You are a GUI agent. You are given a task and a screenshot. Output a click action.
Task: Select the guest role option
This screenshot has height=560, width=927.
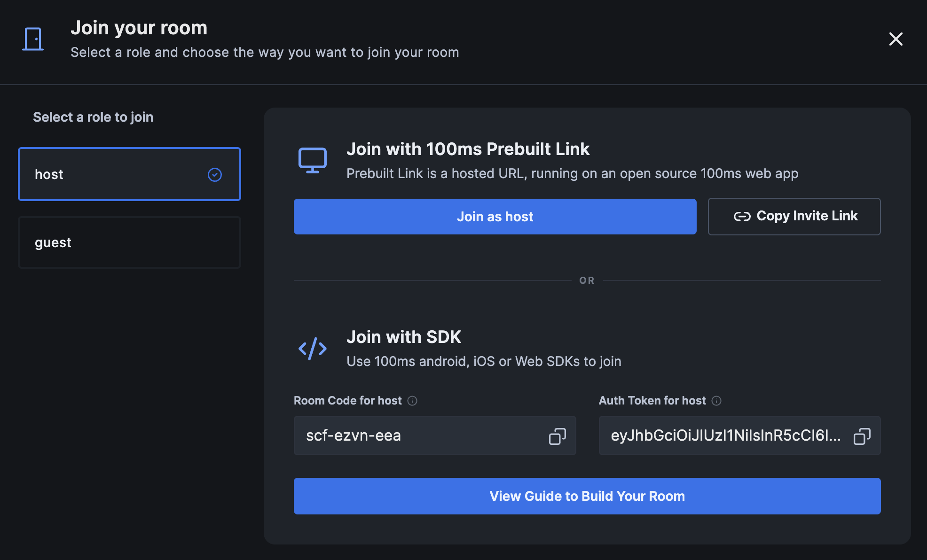(129, 241)
